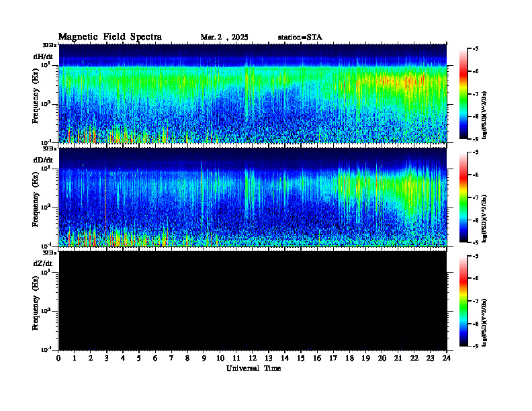Click hour "21" tick on Universal Time axis
The width and height of the screenshot is (532, 411).
click(398, 359)
